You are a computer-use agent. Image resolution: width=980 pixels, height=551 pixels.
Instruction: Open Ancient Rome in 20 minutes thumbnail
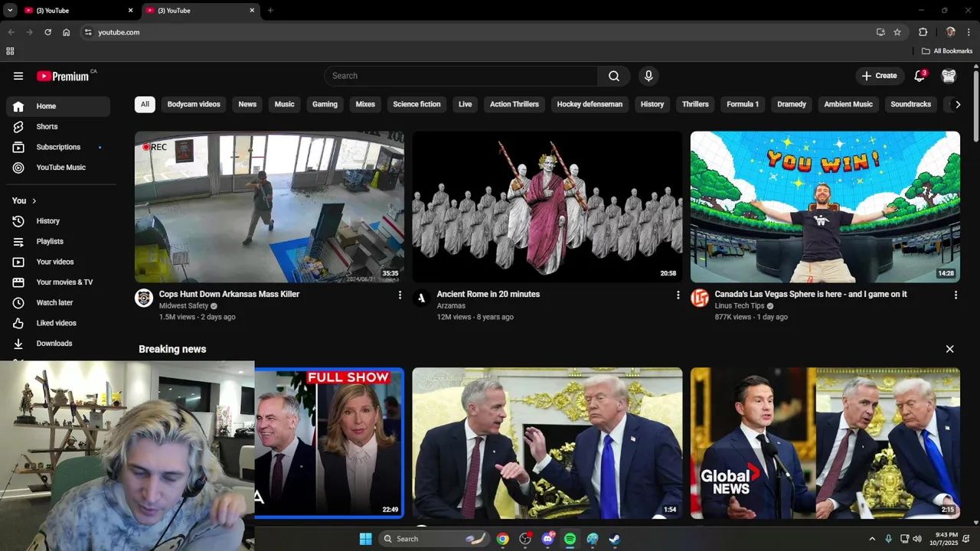tap(547, 207)
